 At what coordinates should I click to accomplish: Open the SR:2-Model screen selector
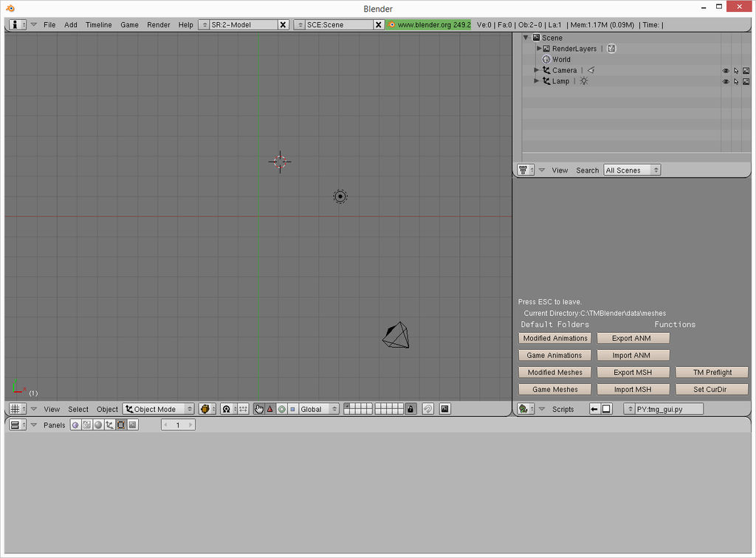coord(204,24)
